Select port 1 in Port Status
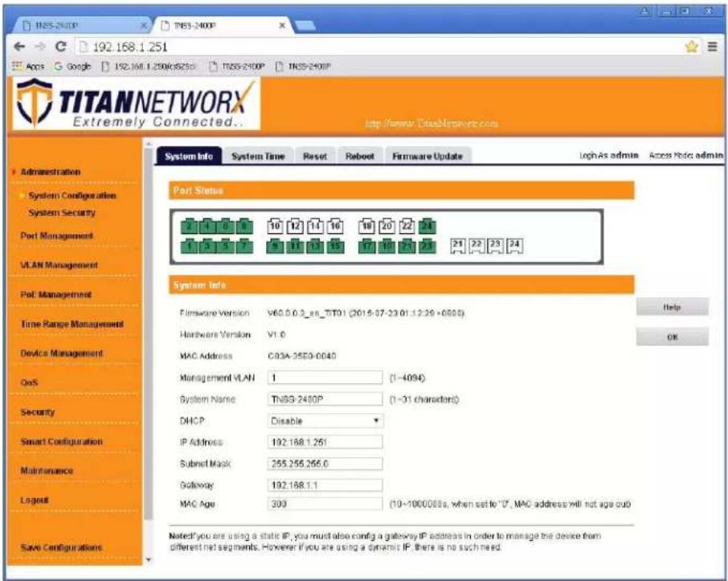 [x=189, y=245]
